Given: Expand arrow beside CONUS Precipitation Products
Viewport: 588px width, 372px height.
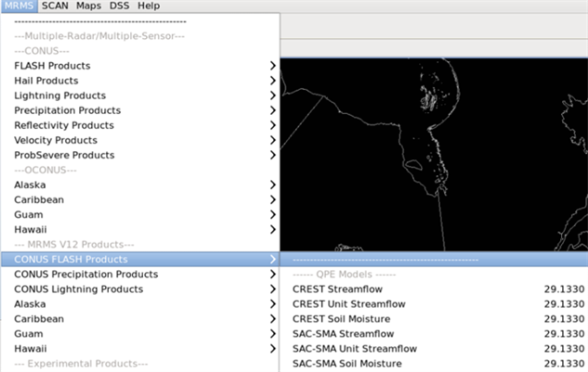Looking at the screenshot, I should pyautogui.click(x=272, y=275).
